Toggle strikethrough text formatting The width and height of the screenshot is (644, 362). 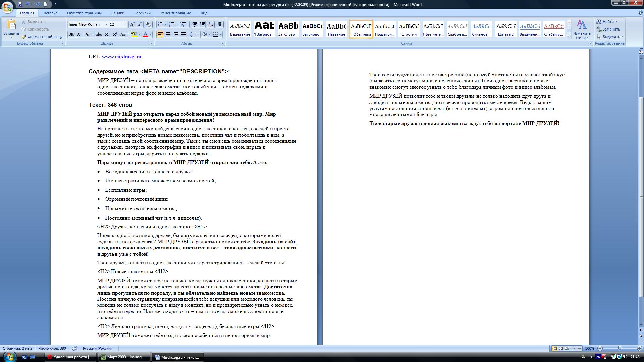(x=99, y=34)
